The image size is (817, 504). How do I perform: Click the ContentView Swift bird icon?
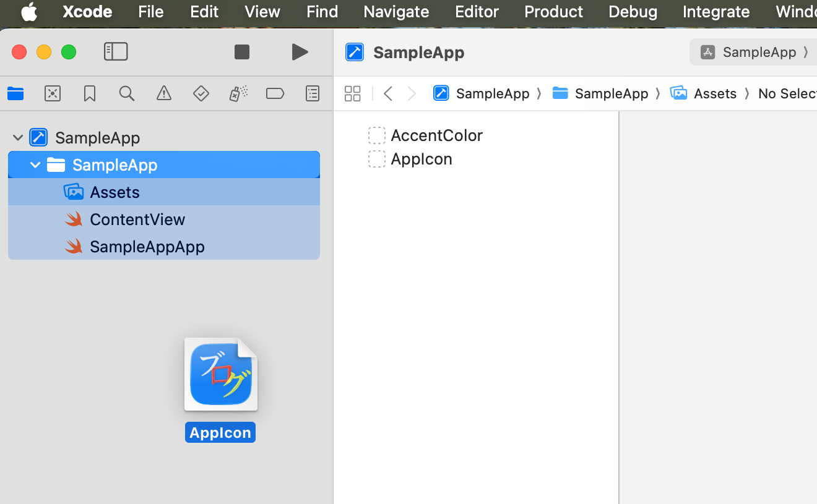[x=74, y=219]
